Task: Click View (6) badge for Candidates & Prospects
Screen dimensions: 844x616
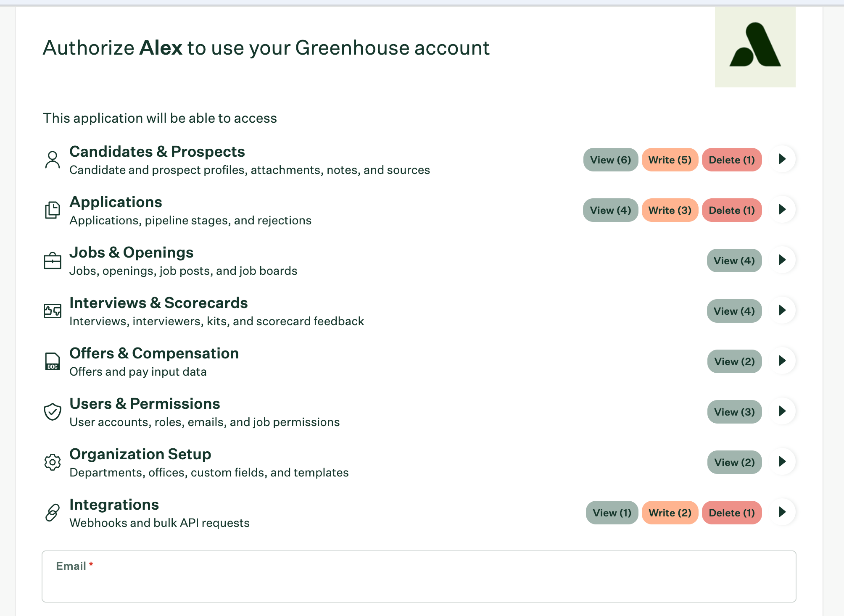Action: pos(611,160)
